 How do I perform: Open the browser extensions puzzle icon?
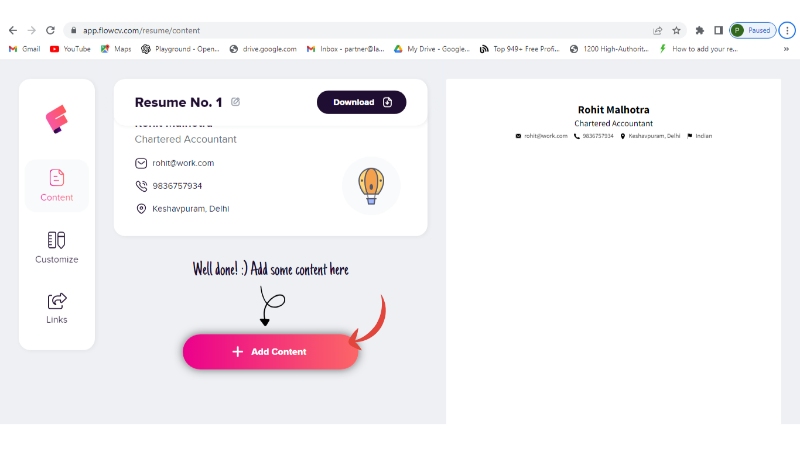pos(700,30)
